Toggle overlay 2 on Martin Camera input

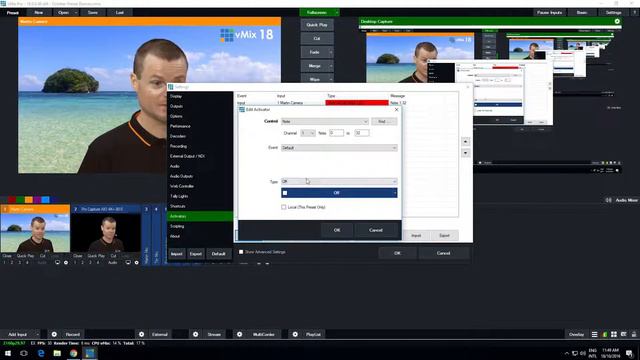click(12, 262)
